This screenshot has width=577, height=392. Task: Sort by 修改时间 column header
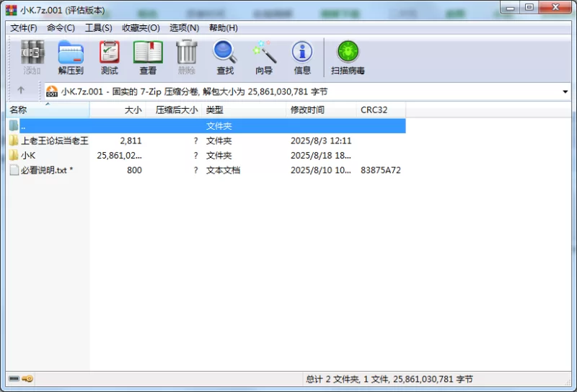pyautogui.click(x=321, y=110)
